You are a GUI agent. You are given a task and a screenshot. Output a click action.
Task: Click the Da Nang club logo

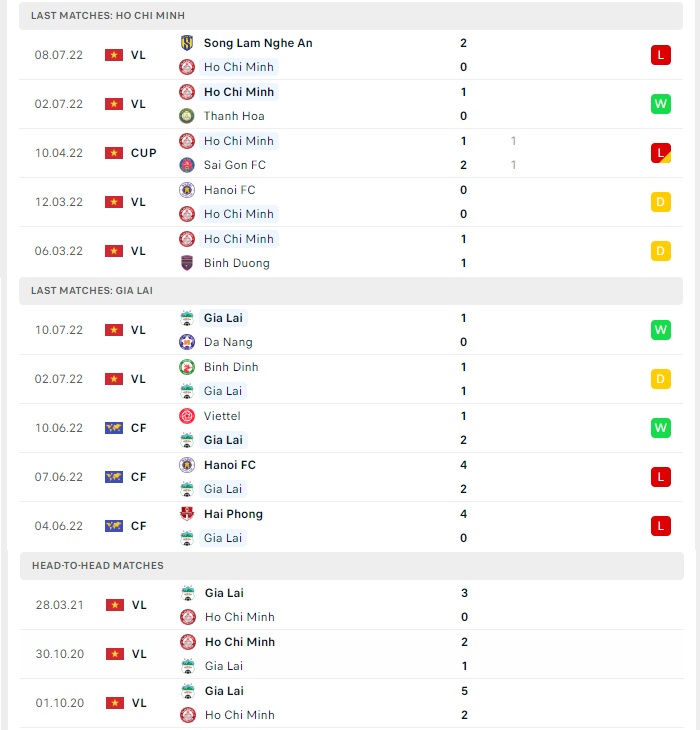pos(187,342)
